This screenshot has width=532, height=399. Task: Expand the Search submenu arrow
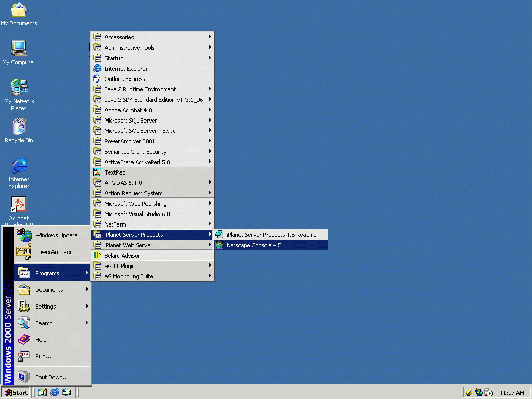87,323
